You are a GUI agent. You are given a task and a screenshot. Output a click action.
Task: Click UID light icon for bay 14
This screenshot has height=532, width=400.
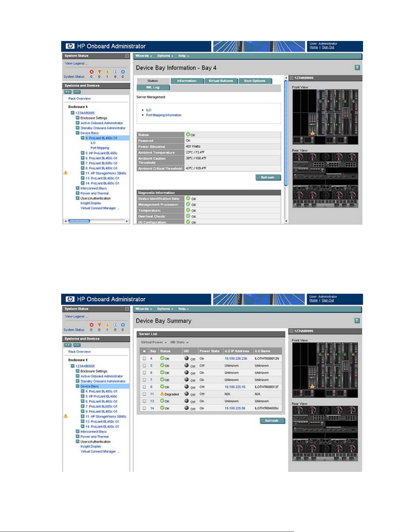(186, 408)
